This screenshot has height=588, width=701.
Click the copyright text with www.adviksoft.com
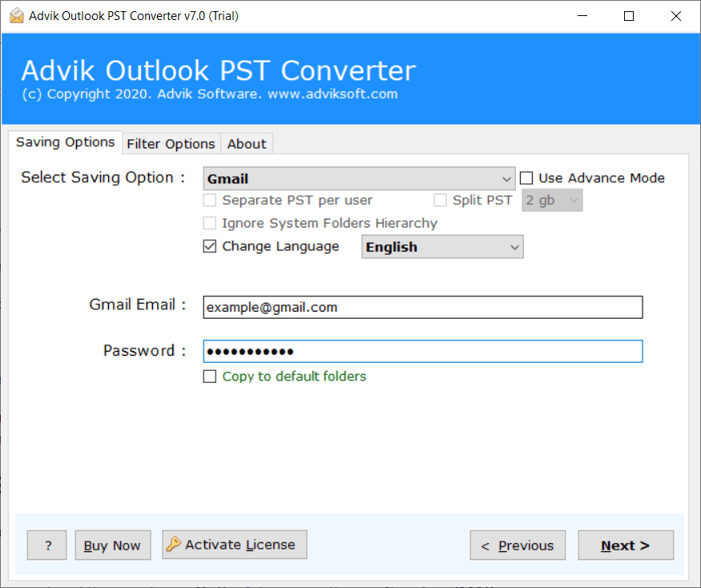[x=210, y=94]
